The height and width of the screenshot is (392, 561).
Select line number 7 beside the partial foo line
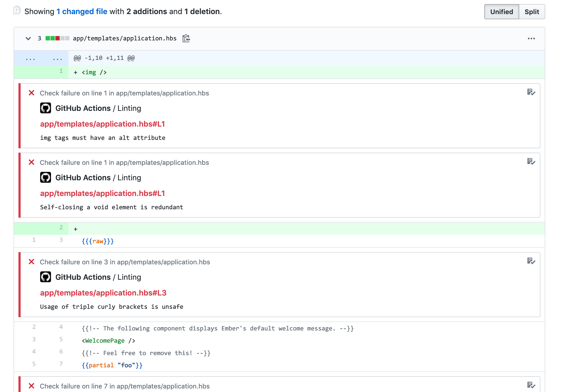point(61,364)
